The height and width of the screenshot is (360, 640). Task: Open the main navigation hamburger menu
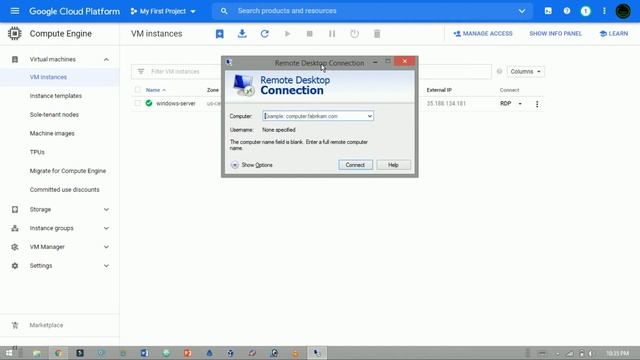point(15,11)
